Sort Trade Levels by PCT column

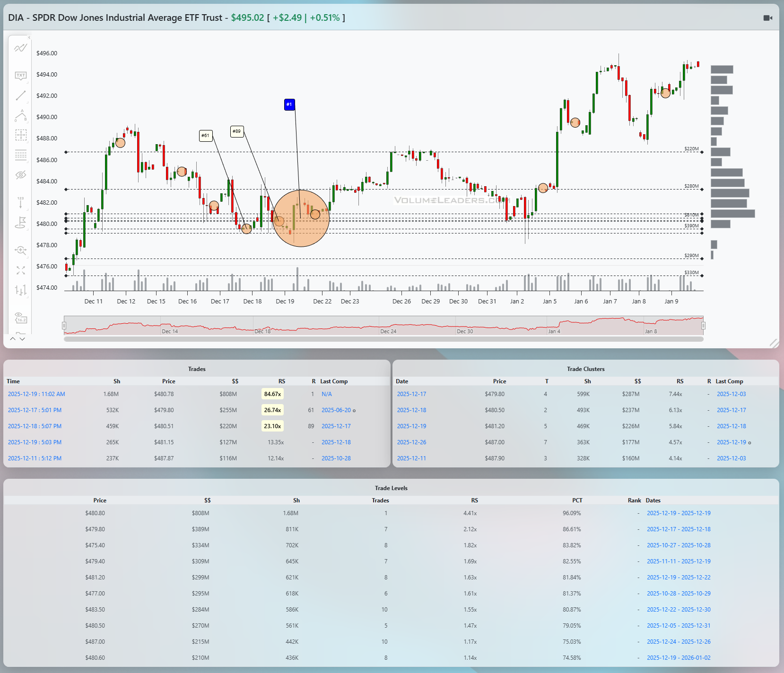tap(577, 500)
